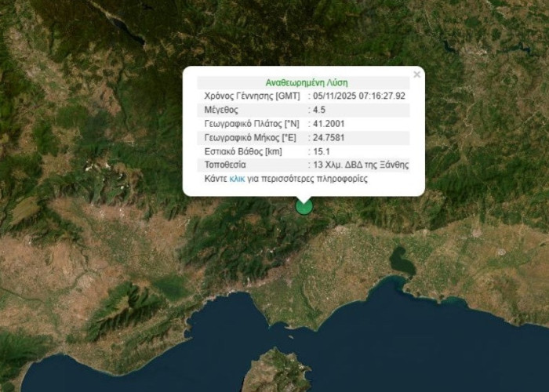Select location text '13 Χλμ. ΔΒΔ της Ξάνθης'
The height and width of the screenshot is (392, 549).
coord(361,165)
